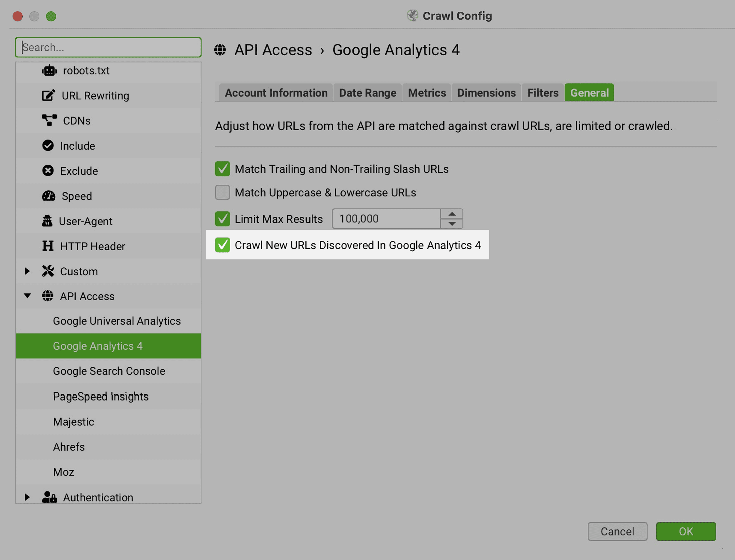
Task: Collapse the API Access tree section
Action: [27, 296]
